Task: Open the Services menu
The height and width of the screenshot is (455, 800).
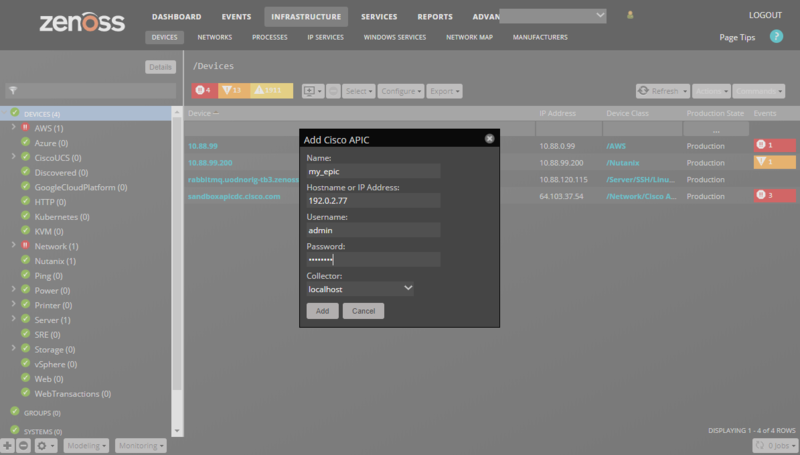Action: 379,17
